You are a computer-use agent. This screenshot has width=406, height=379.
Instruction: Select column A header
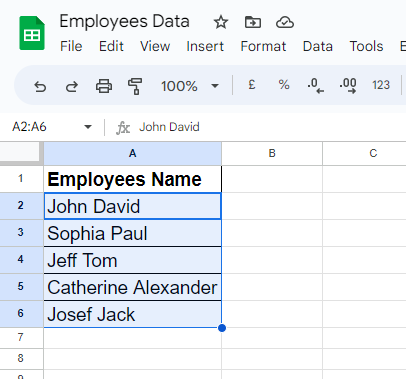click(133, 153)
